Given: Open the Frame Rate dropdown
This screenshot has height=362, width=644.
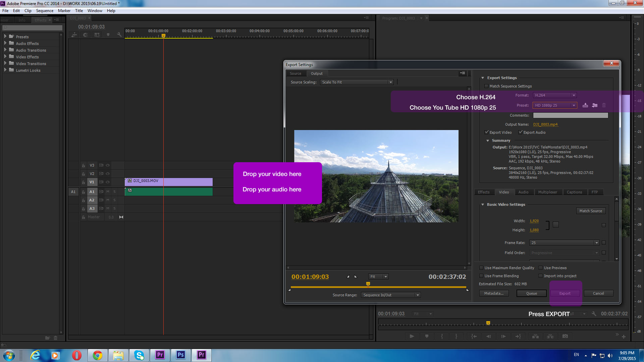Looking at the screenshot, I should [564, 243].
